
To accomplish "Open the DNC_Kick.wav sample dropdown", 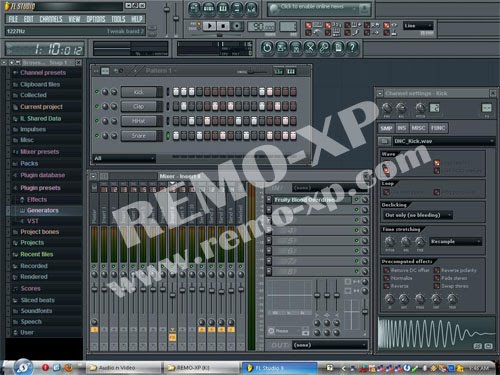I will coord(443,141).
